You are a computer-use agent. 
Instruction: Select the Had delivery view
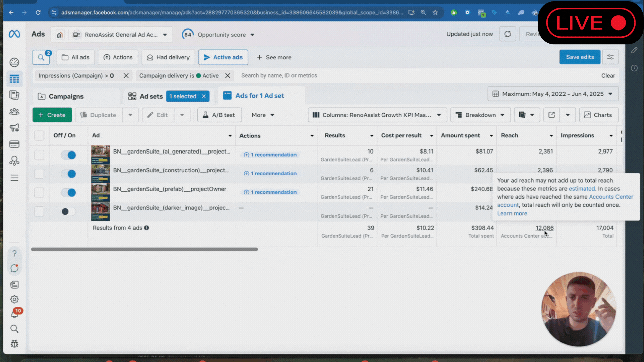(168, 57)
